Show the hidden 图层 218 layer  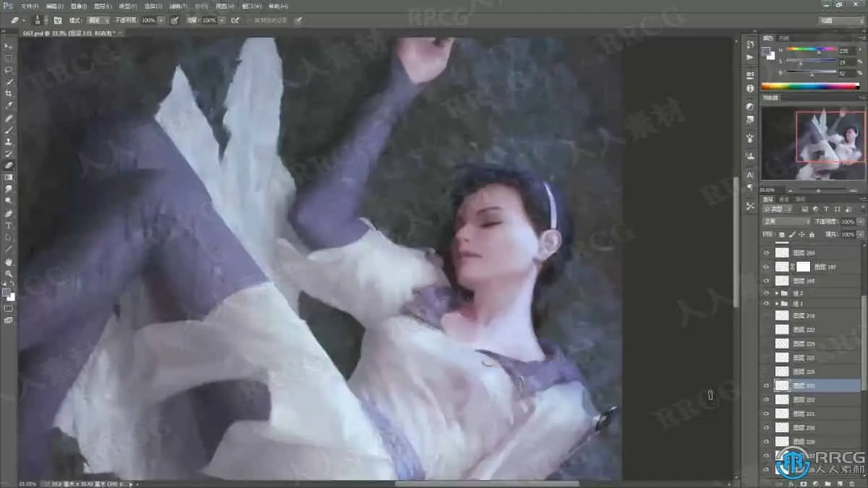coord(766,316)
